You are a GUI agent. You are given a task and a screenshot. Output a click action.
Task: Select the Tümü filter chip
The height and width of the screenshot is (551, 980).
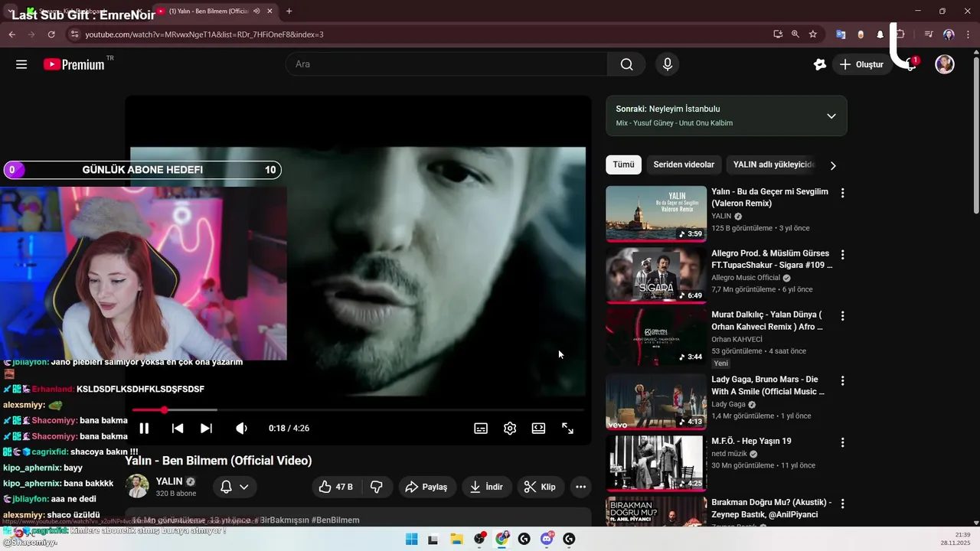(x=623, y=165)
